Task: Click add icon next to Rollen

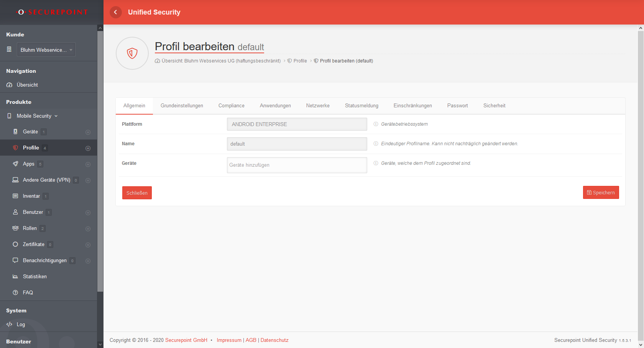Action: click(x=88, y=229)
